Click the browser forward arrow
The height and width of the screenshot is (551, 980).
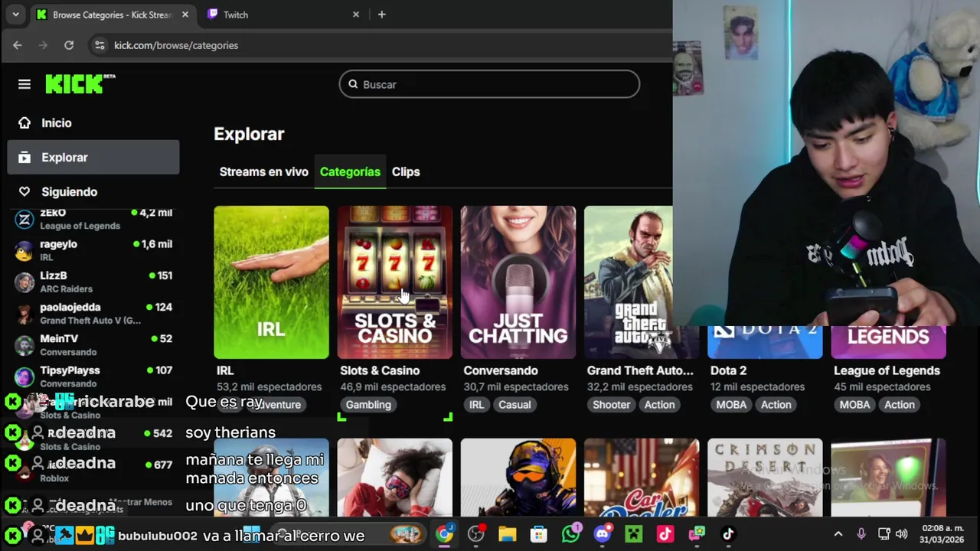[x=43, y=45]
